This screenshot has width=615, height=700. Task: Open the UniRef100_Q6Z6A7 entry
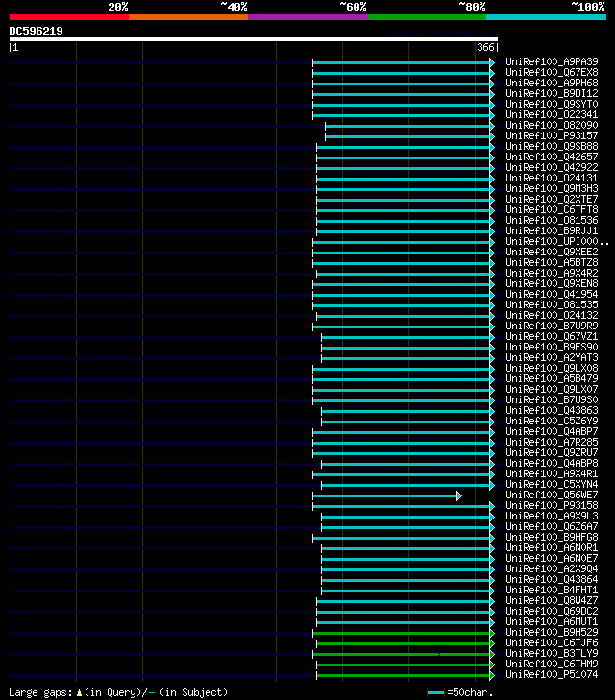(552, 527)
